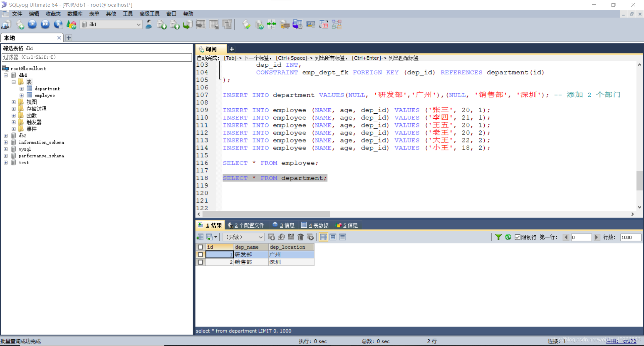The image size is (644, 346).
Task: Switch result to Form View
Action: tap(333, 237)
